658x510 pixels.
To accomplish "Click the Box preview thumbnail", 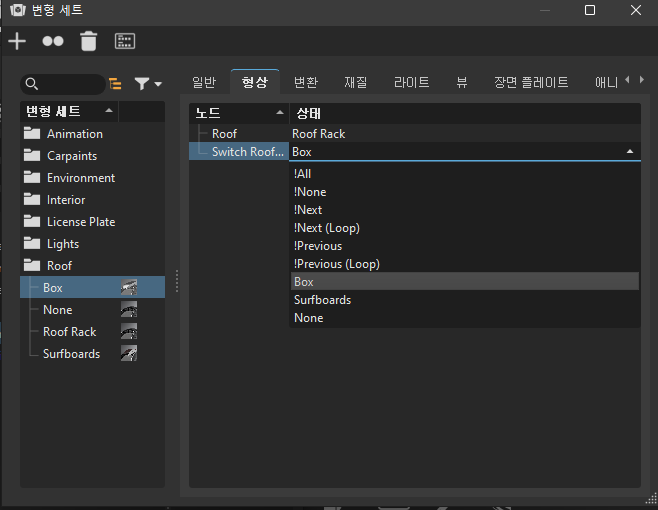I will pyautogui.click(x=129, y=288).
